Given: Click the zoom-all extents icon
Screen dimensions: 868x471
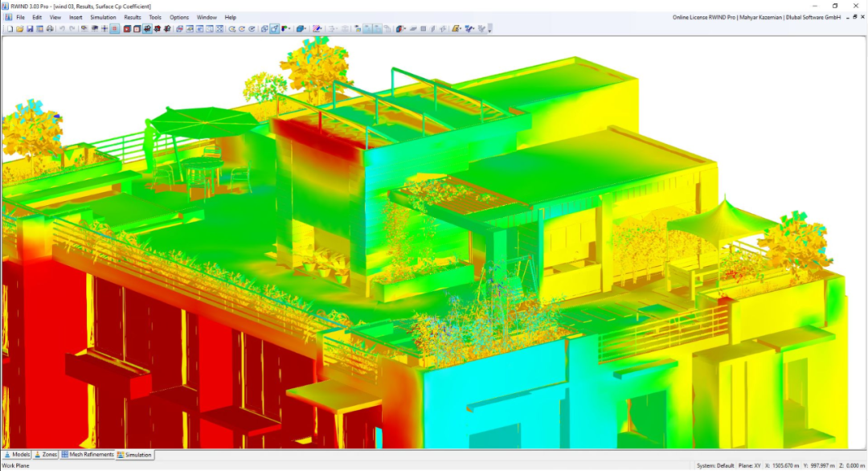Looking at the screenshot, I should click(219, 29).
